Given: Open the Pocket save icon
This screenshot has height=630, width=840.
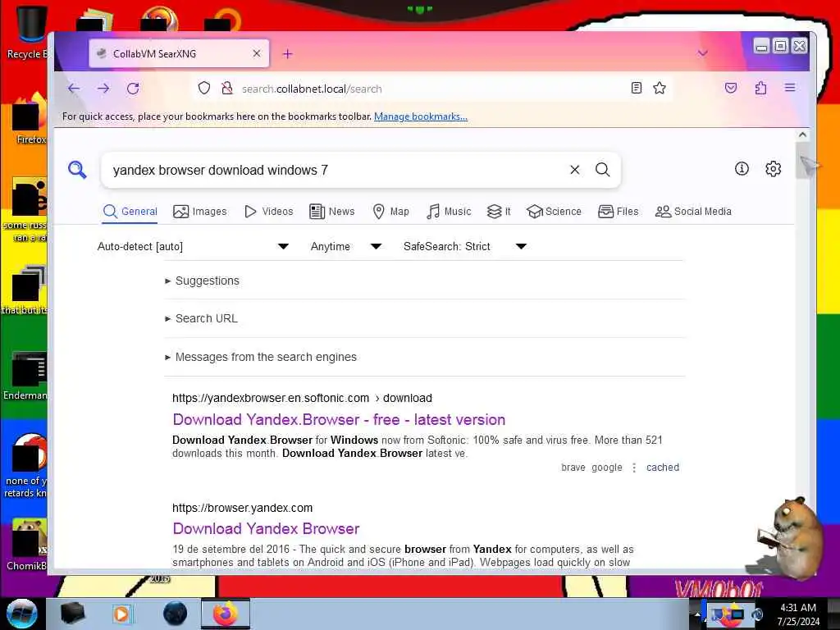Looking at the screenshot, I should [x=731, y=88].
